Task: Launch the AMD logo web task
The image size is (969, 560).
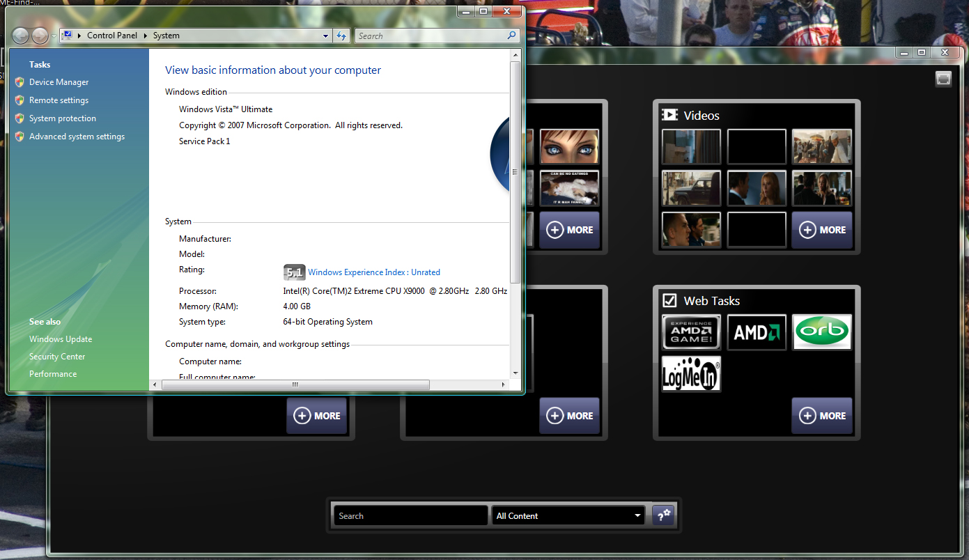Action: tap(757, 332)
